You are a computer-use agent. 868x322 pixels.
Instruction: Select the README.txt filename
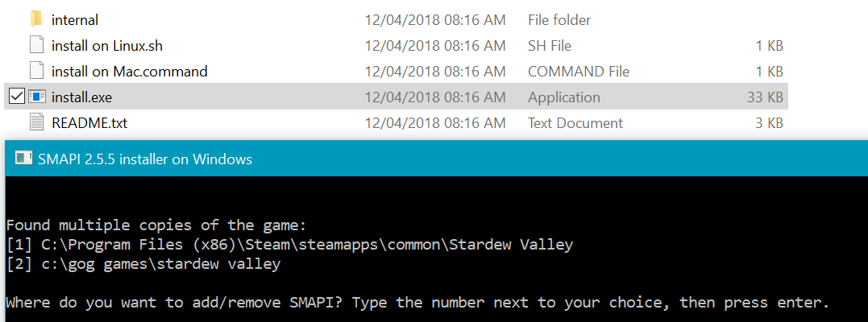pyautogui.click(x=89, y=122)
